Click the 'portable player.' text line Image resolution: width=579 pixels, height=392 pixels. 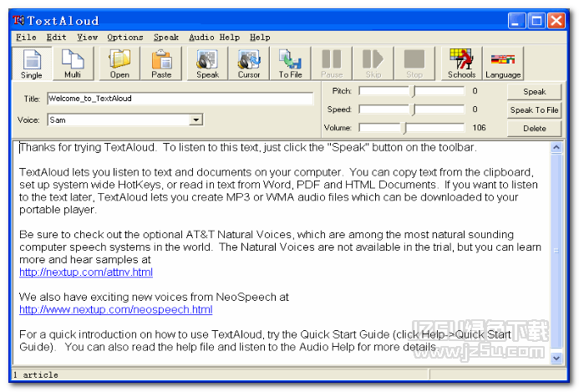coord(58,210)
